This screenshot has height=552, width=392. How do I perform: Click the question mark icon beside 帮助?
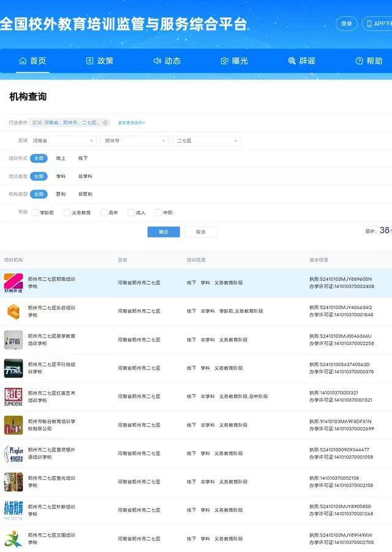360,61
